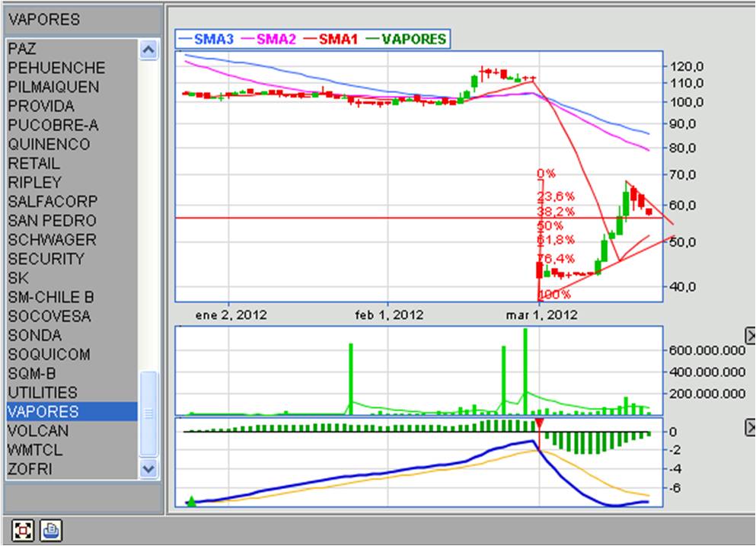756x546 pixels.
Task: Select PAZ in the stock list
Action: 72,48
